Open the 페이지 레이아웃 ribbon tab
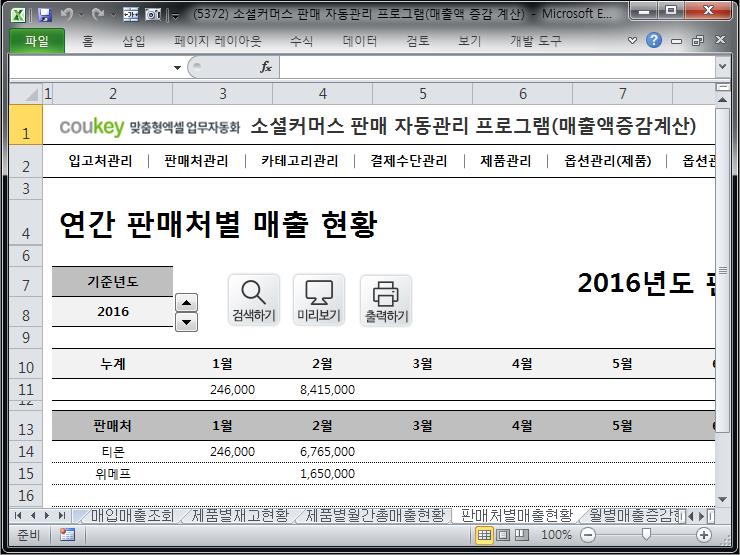740x555 pixels. pos(218,41)
